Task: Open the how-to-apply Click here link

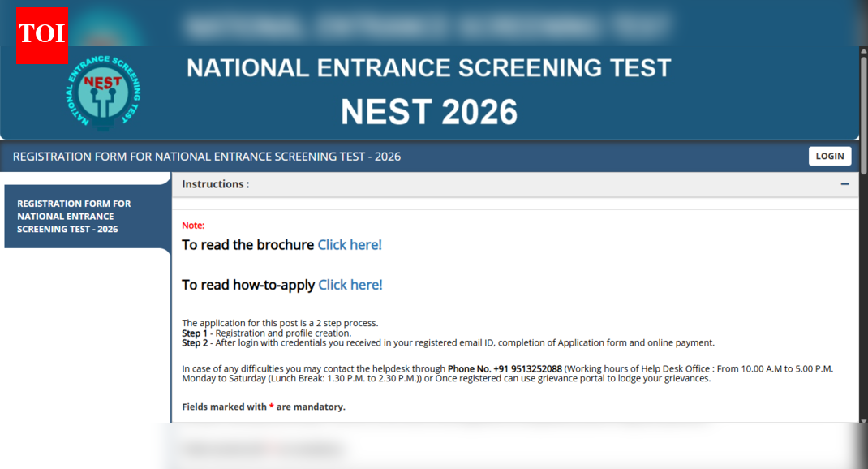Action: 350,285
